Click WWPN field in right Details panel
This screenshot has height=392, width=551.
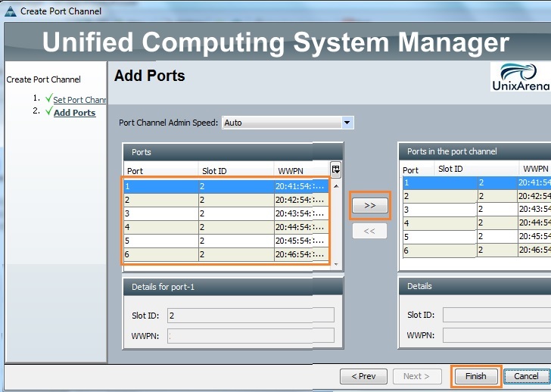click(497, 335)
